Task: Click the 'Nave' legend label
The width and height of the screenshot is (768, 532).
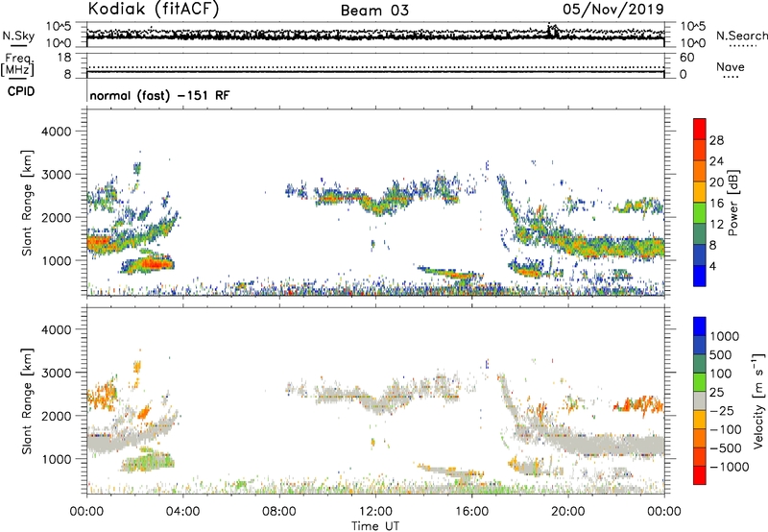Action: coord(731,66)
